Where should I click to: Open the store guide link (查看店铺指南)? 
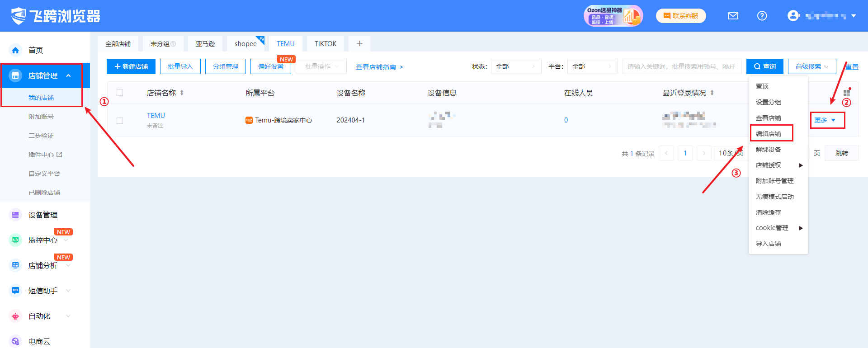(379, 67)
